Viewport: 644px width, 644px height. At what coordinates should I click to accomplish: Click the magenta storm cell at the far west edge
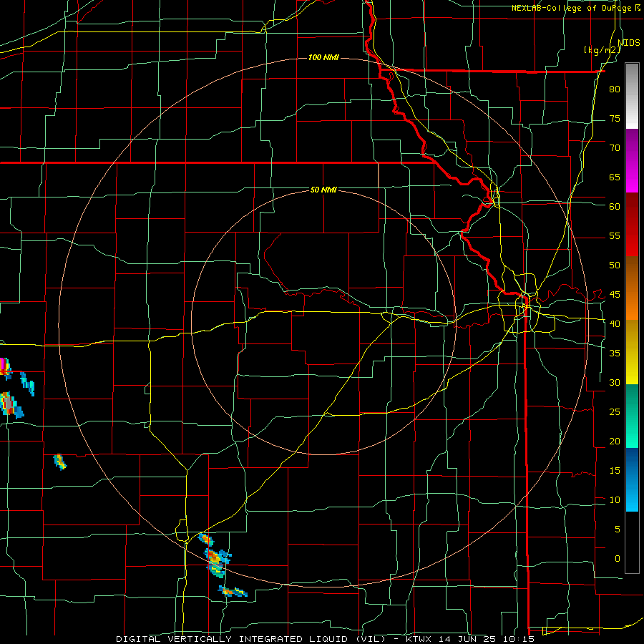tap(5, 368)
